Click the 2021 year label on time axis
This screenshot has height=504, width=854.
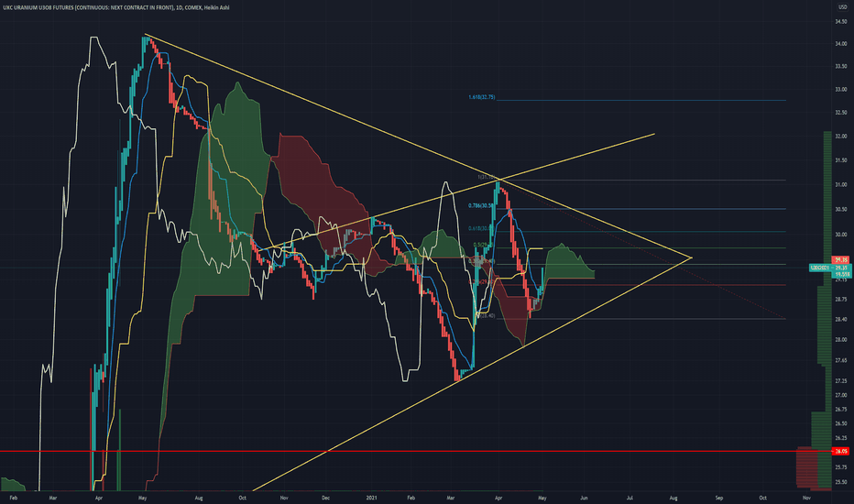[371, 498]
